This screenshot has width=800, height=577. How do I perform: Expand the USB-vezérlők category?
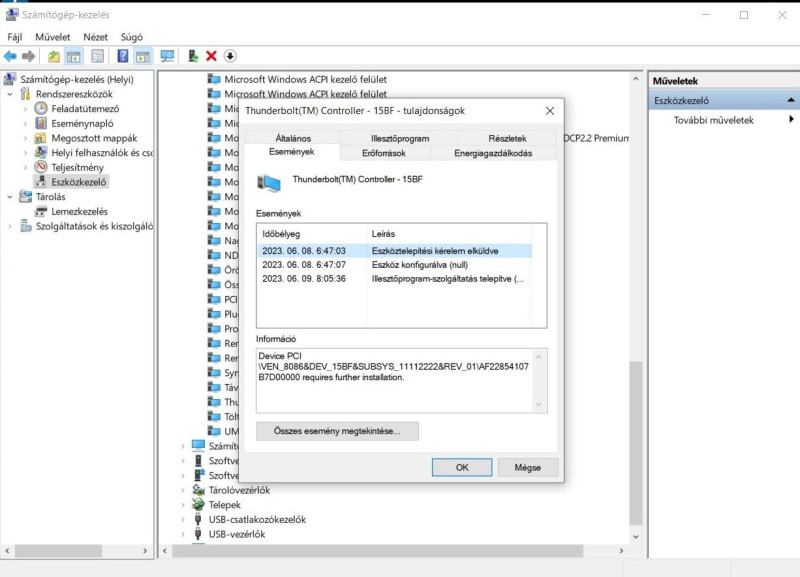click(x=183, y=535)
